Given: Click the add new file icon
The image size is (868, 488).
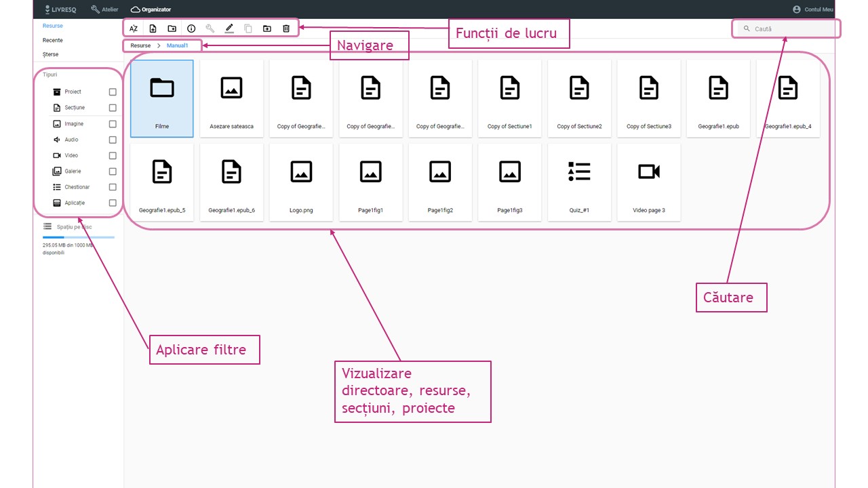Looking at the screenshot, I should [153, 28].
